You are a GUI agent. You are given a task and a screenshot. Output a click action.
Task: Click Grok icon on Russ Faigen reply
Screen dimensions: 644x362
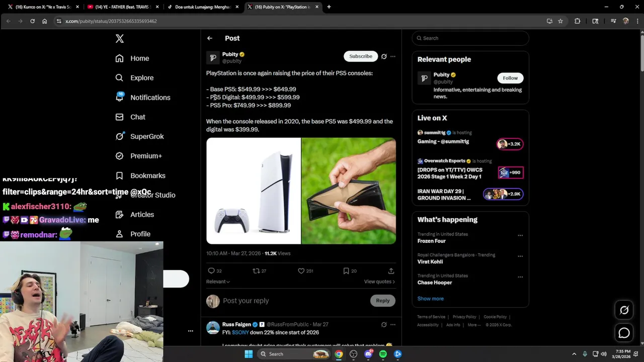tap(384, 325)
